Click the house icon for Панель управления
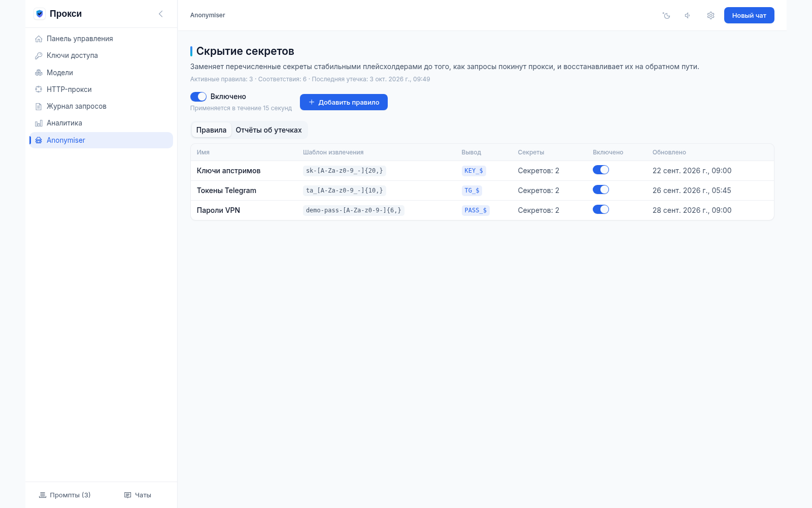Image resolution: width=812 pixels, height=508 pixels. coord(39,39)
